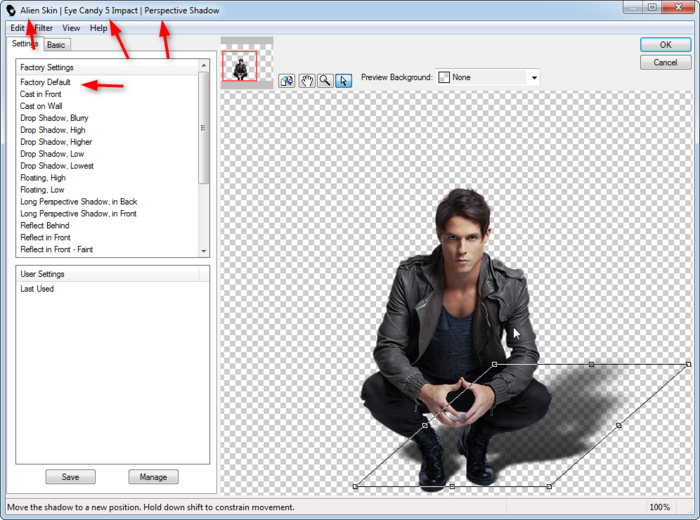The height and width of the screenshot is (520, 700).
Task: Click the Manage settings button
Action: point(153,477)
